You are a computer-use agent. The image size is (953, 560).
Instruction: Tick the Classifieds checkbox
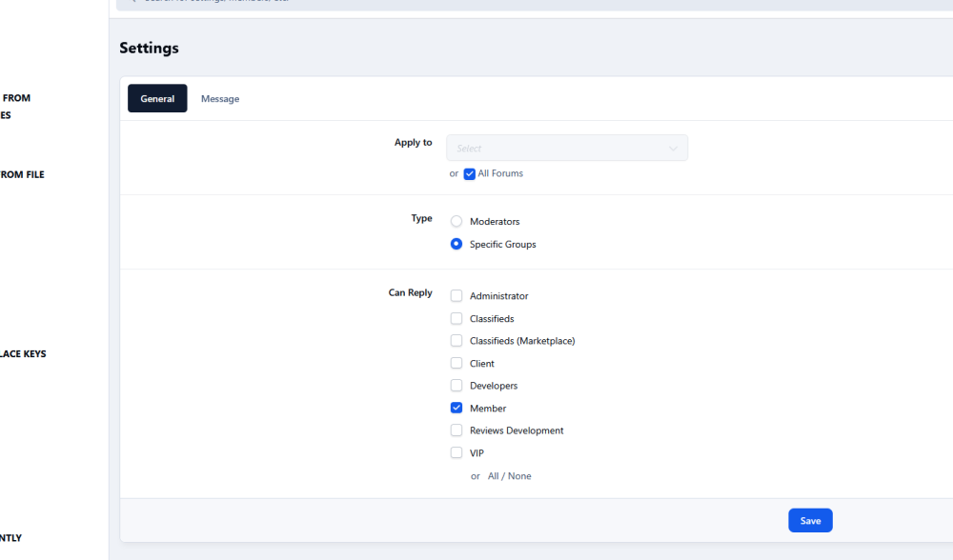(456, 319)
